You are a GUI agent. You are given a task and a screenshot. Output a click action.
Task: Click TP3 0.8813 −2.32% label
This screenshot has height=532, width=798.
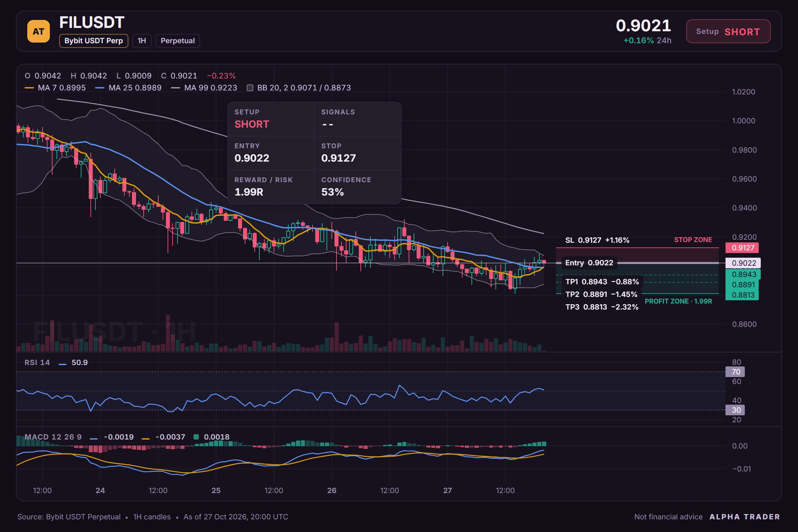(x=602, y=307)
